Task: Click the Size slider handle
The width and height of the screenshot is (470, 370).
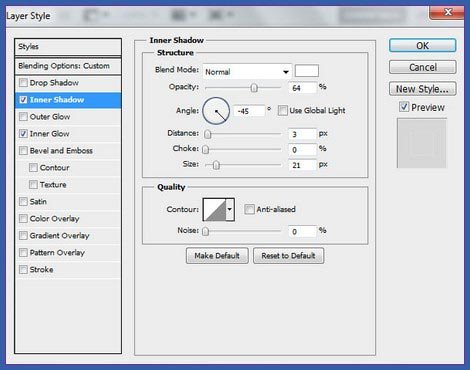Action: [216, 165]
